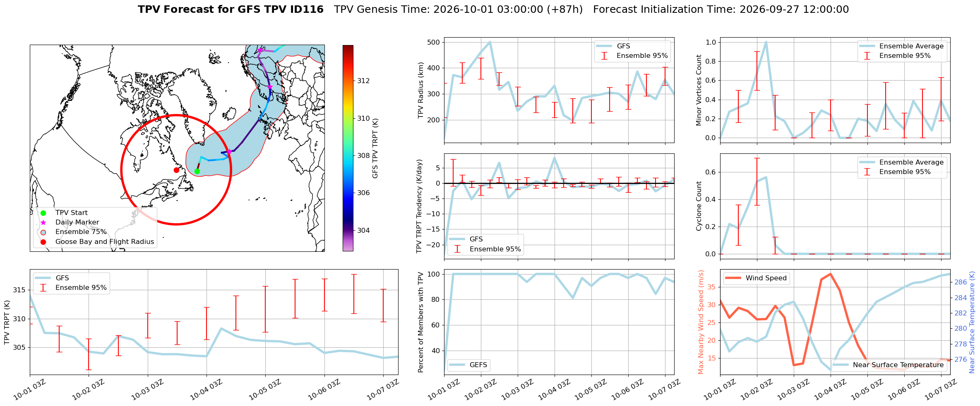Click the 'TPV TRPT (K)' axis label
980x406 pixels.
[x=7, y=322]
